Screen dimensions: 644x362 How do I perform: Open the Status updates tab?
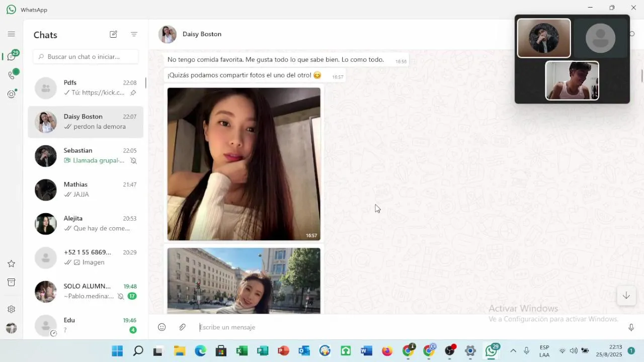point(12,94)
